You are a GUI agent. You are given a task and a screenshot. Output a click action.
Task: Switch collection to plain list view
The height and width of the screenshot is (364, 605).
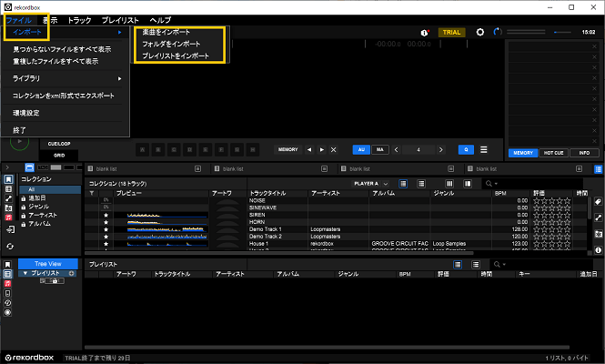pos(421,184)
